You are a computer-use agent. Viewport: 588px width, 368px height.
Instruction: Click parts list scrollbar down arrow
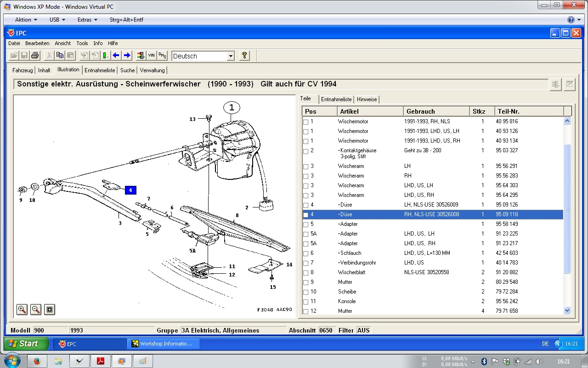pyautogui.click(x=567, y=310)
